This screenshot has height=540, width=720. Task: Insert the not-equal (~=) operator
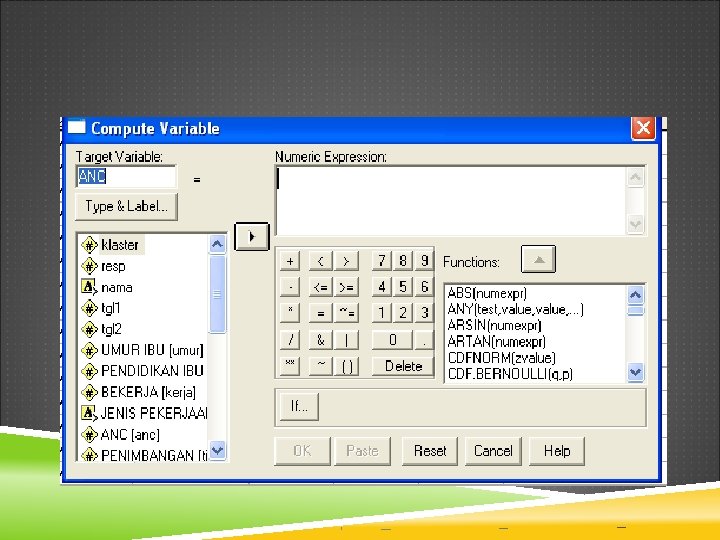[347, 313]
